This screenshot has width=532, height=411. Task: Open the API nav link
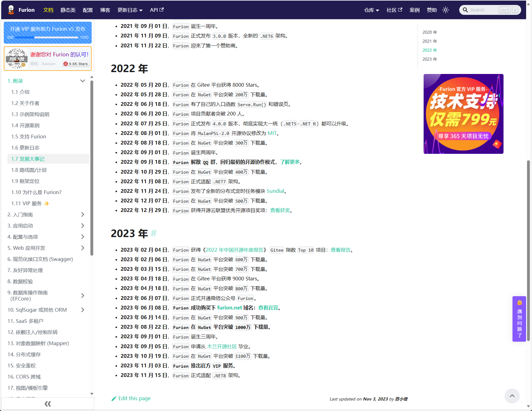click(x=157, y=10)
